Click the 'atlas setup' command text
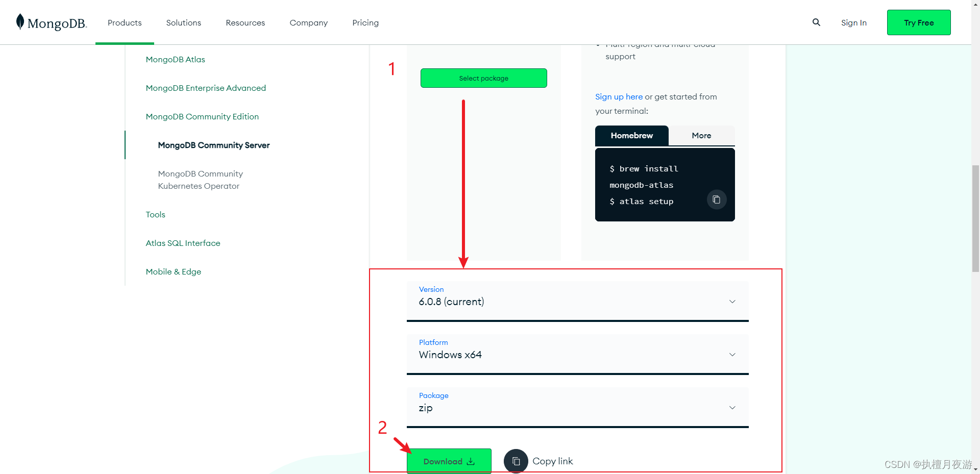Screen dimensions: 980x474 646,202
